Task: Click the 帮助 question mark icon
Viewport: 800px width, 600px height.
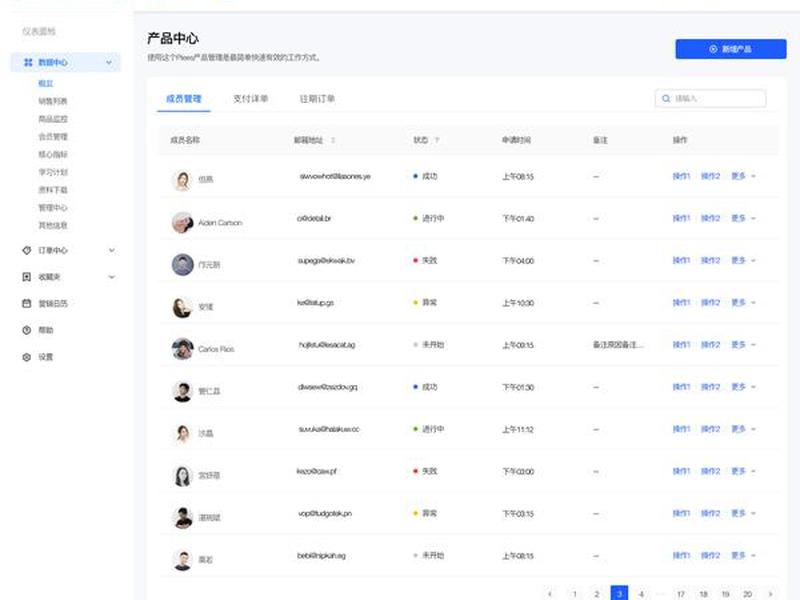Action: pyautogui.click(x=27, y=330)
